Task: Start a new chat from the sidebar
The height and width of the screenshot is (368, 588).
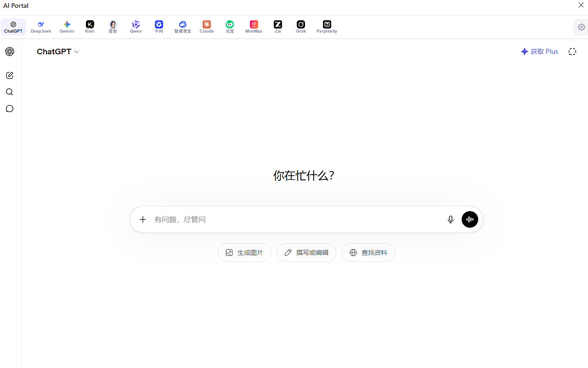Action: pos(10,75)
